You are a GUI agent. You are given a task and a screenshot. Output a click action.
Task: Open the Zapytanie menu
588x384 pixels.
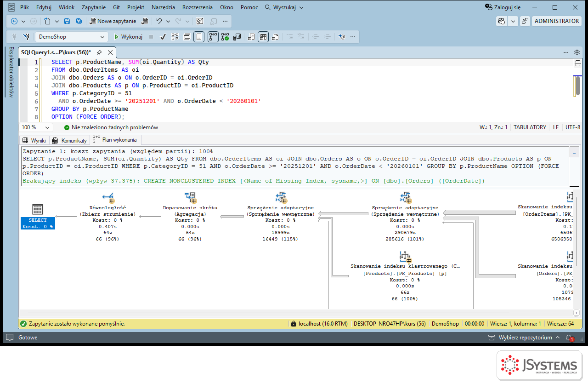[94, 7]
